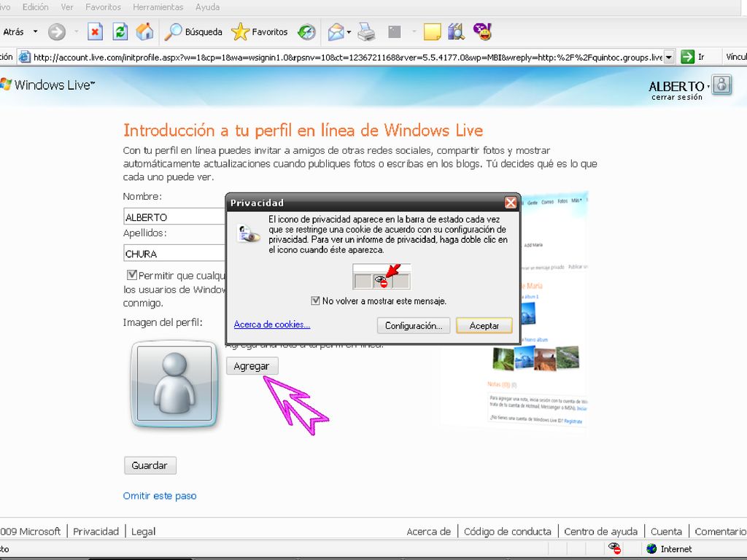Stop loading with the red X toolbar icon
747x560 pixels.
pyautogui.click(x=95, y=32)
